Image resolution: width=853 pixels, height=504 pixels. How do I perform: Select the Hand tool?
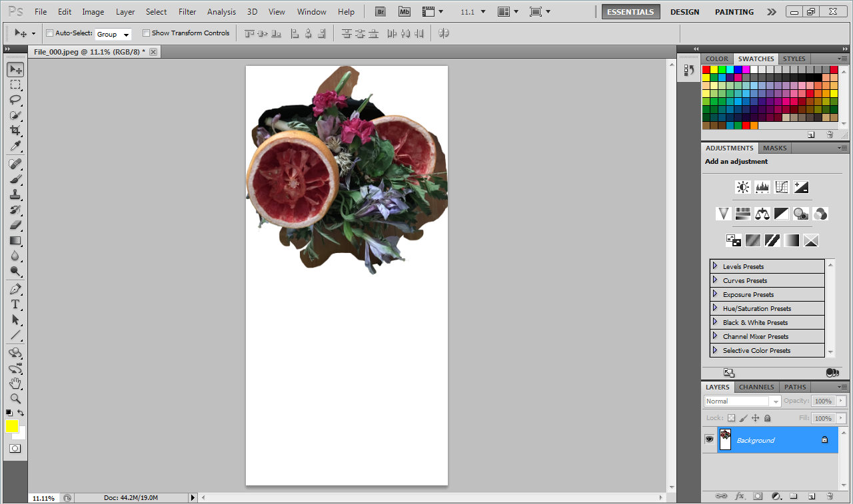tap(15, 383)
